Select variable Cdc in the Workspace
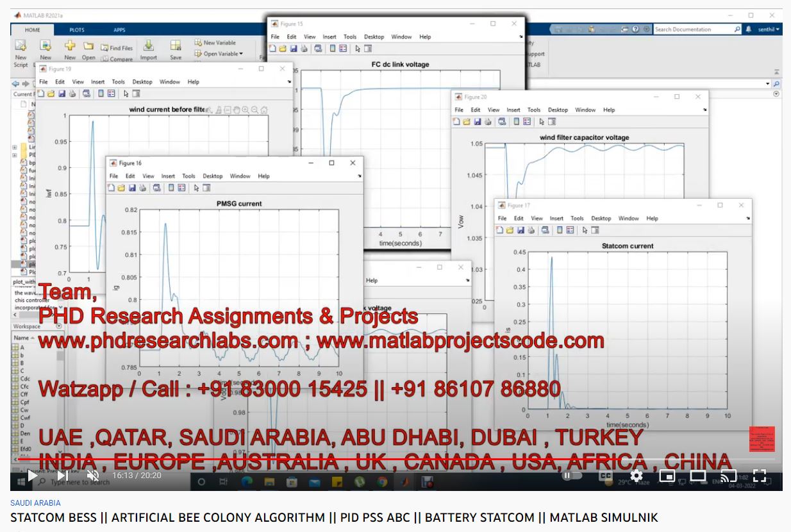791x532 pixels. (26, 378)
